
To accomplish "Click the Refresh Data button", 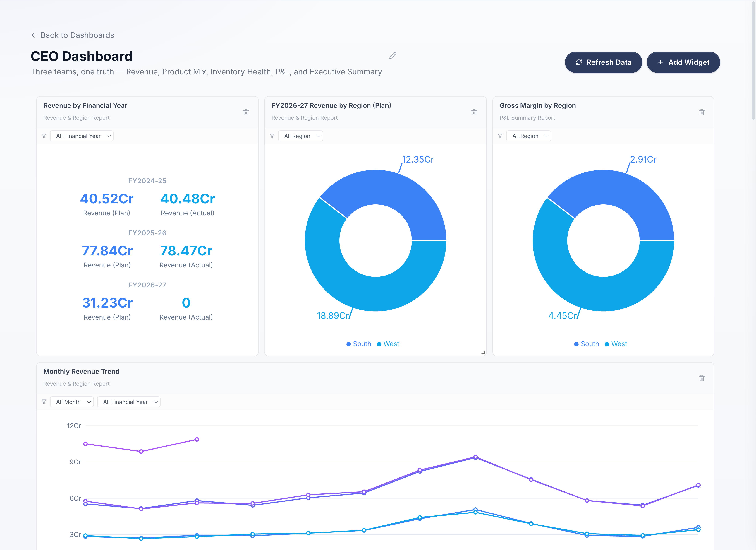I will click(x=603, y=62).
